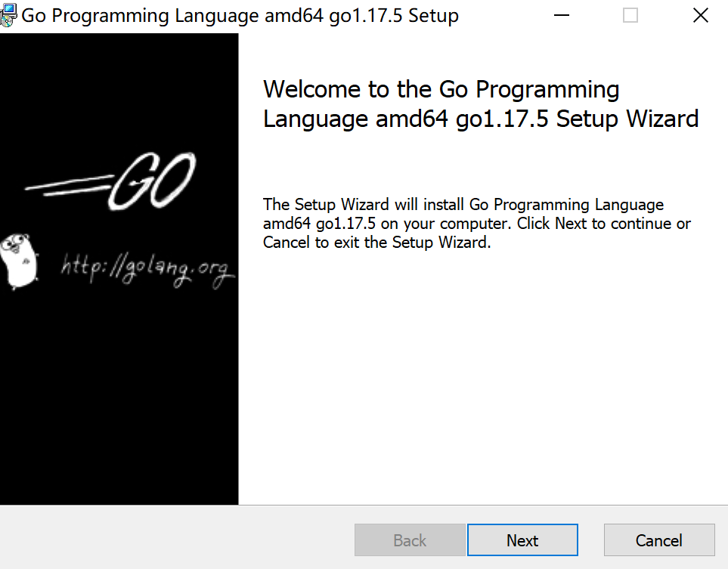728x569 pixels.
Task: Click the http://golang.org text in banner
Action: (x=147, y=271)
